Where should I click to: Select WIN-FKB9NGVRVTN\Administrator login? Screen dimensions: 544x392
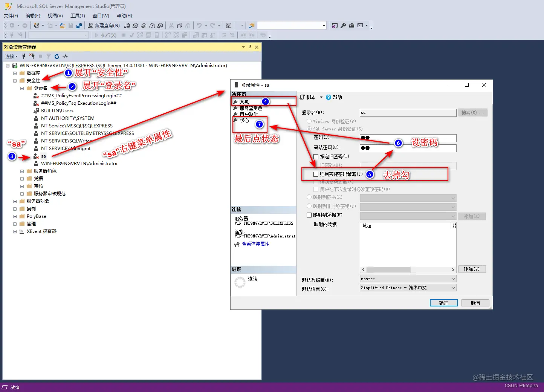click(x=79, y=164)
